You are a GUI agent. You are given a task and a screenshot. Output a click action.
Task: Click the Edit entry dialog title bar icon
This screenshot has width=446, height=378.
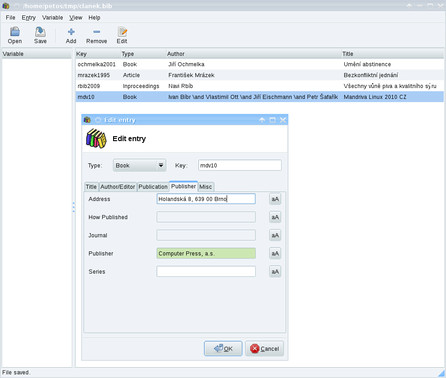pos(87,120)
